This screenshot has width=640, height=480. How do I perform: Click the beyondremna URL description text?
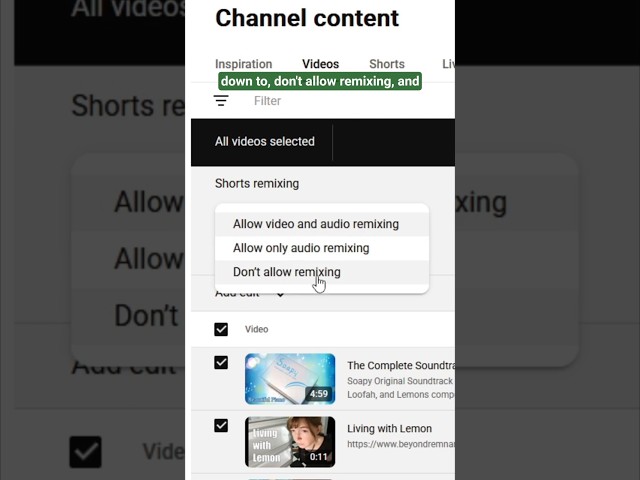pos(401,444)
